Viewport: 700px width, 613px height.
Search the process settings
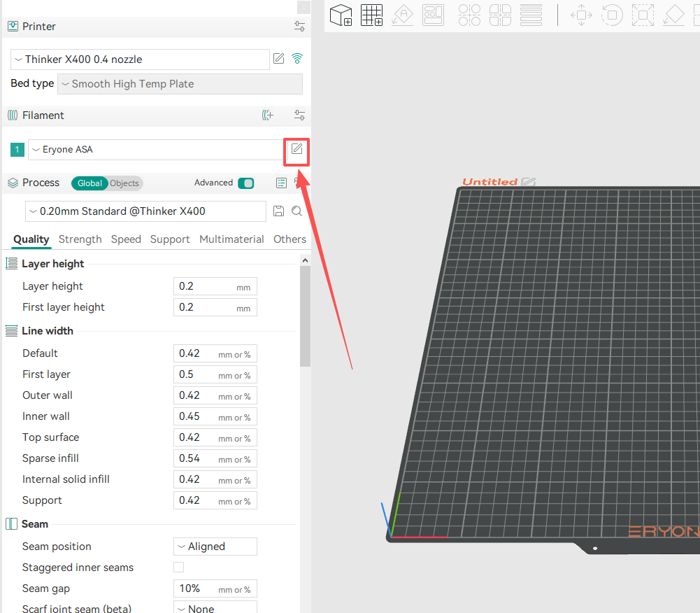point(297,211)
